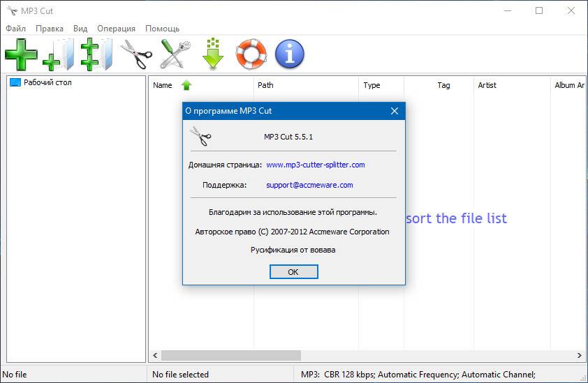Click the Album Ar column header
Screen dimensions: 588x383
[x=569, y=85]
